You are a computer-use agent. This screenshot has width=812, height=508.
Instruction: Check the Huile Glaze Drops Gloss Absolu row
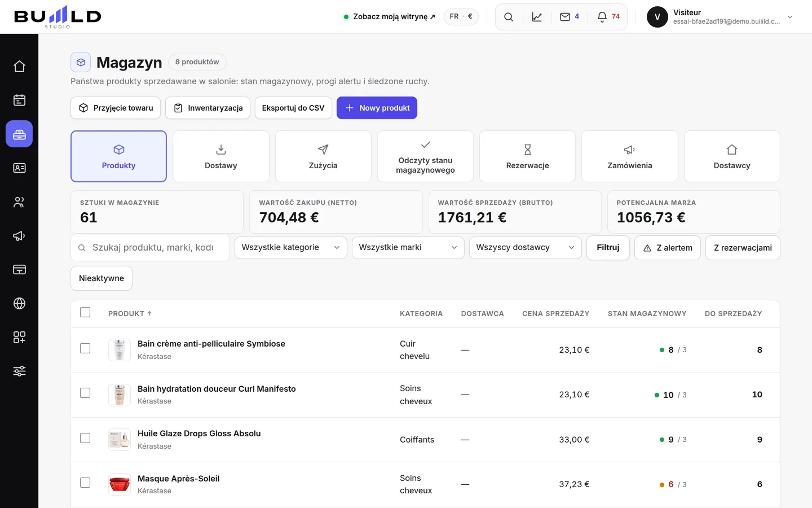(85, 438)
